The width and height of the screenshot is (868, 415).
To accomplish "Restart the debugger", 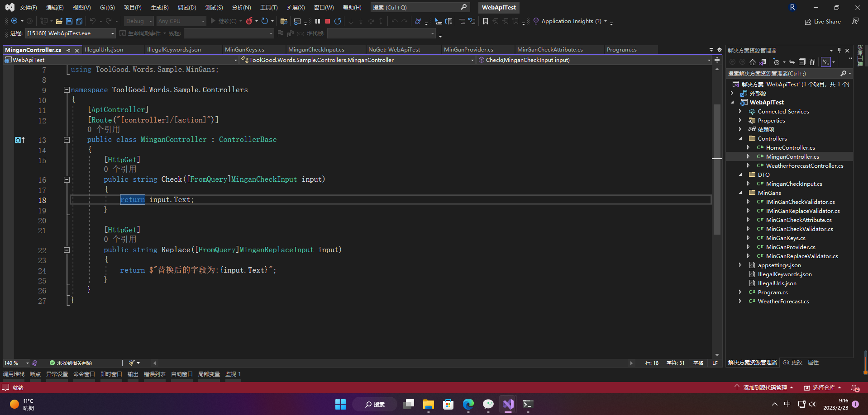I will pos(338,21).
